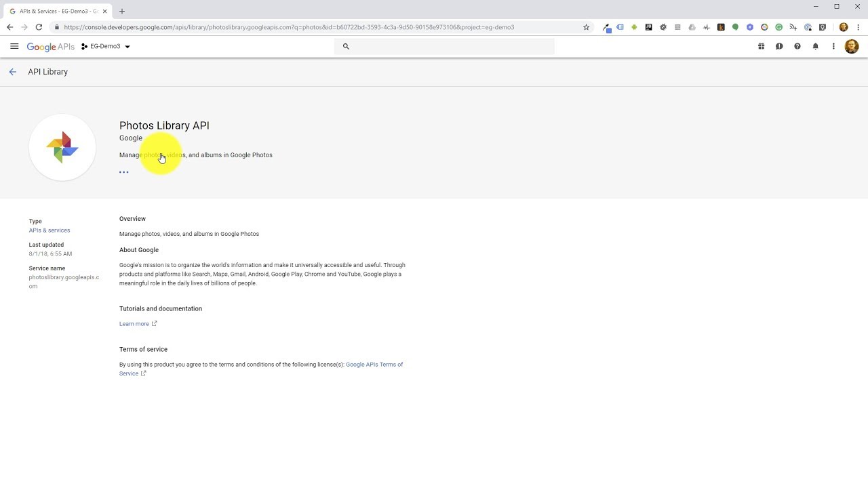Open the Learn more documentation link
The image size is (868, 488).
click(x=138, y=324)
